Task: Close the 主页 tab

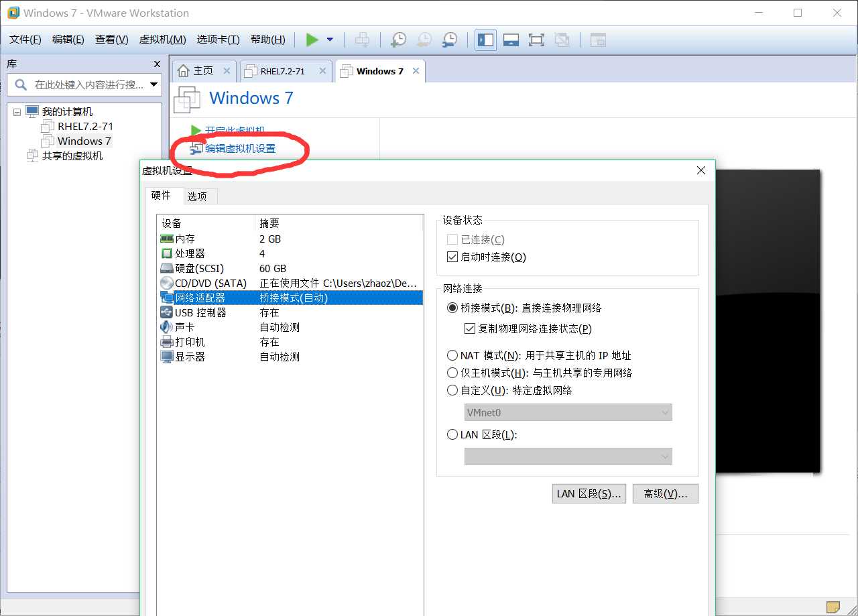Action: (x=227, y=70)
